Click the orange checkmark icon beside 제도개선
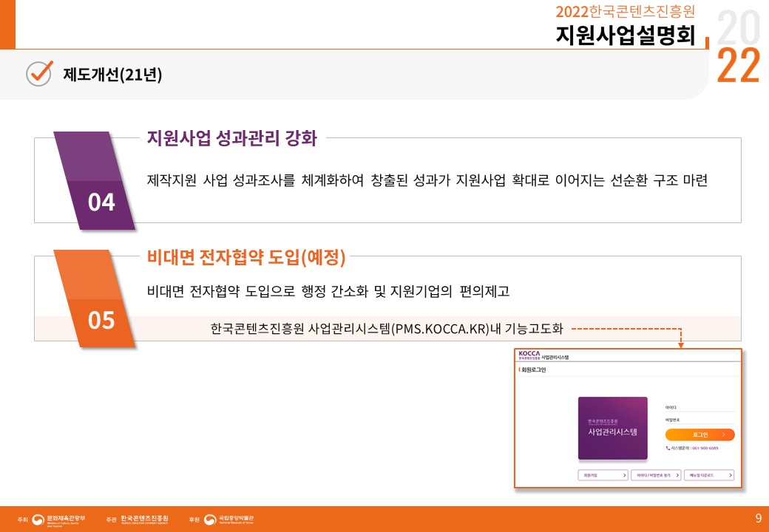This screenshot has width=769, height=532. [39, 73]
